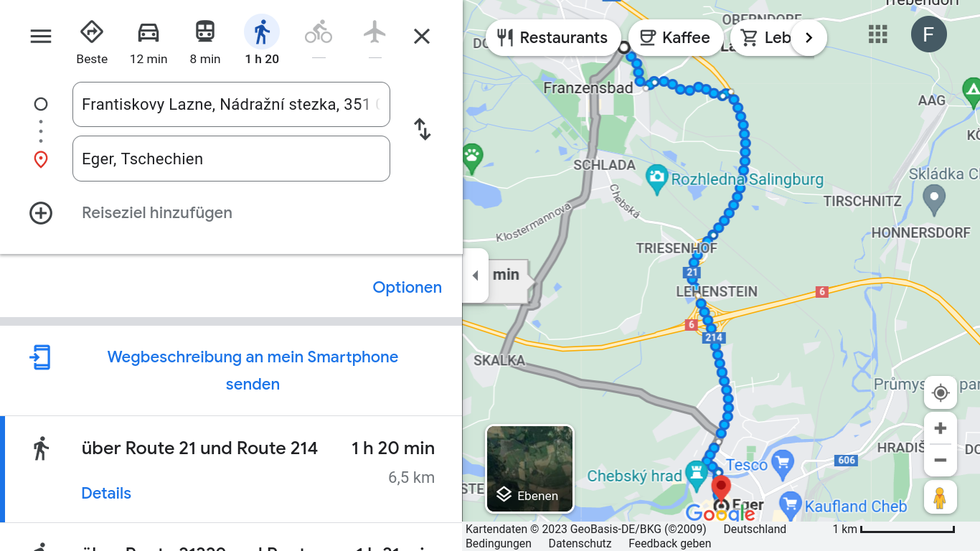Close the directions panel
Image resolution: width=980 pixels, height=551 pixels.
[422, 36]
